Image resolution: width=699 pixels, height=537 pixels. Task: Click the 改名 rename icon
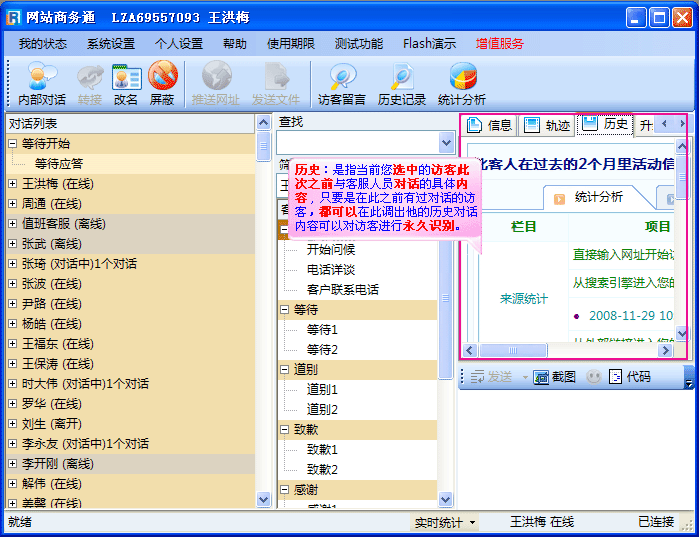tap(126, 84)
